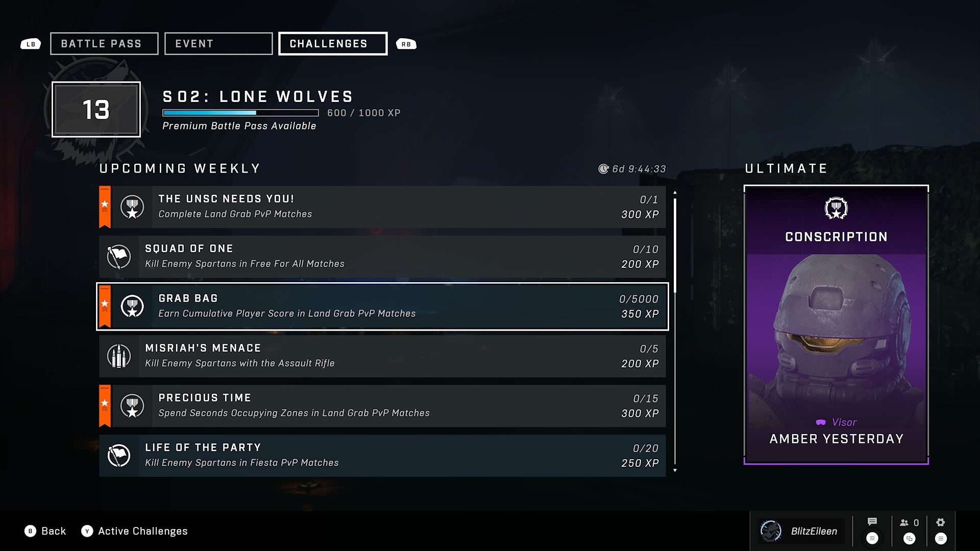Click the RB bumper icon
Viewport: 980px width, 551px height.
pyautogui.click(x=406, y=44)
